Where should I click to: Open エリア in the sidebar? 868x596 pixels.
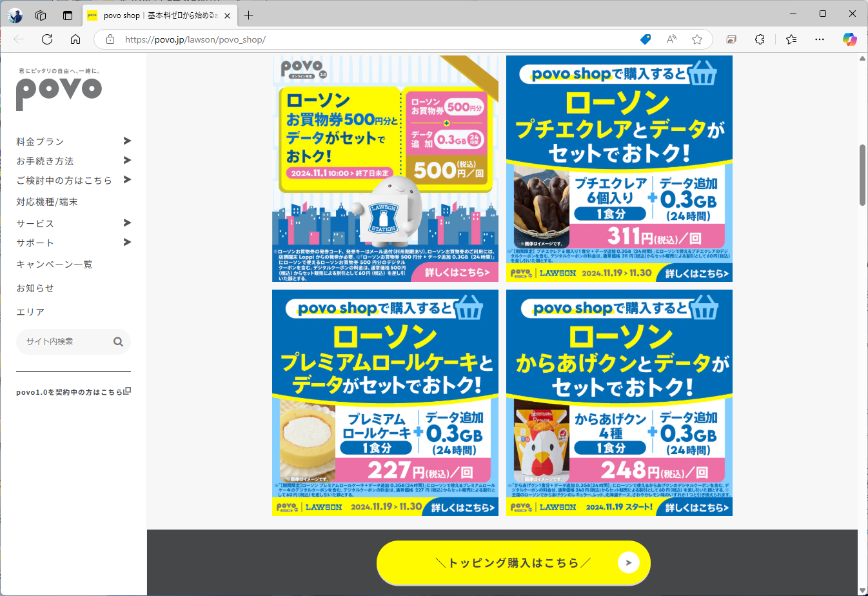30,312
